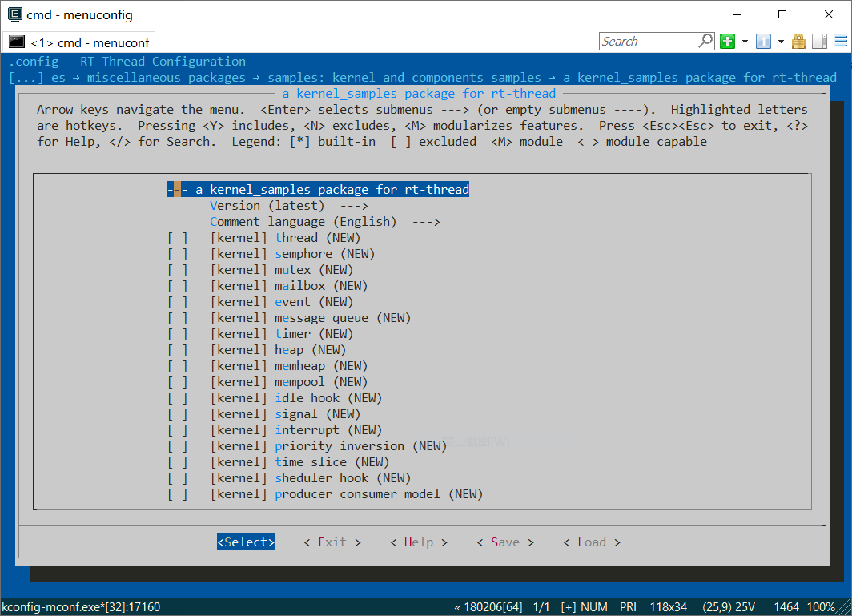Click the magnifier icon in Search box

(705, 41)
